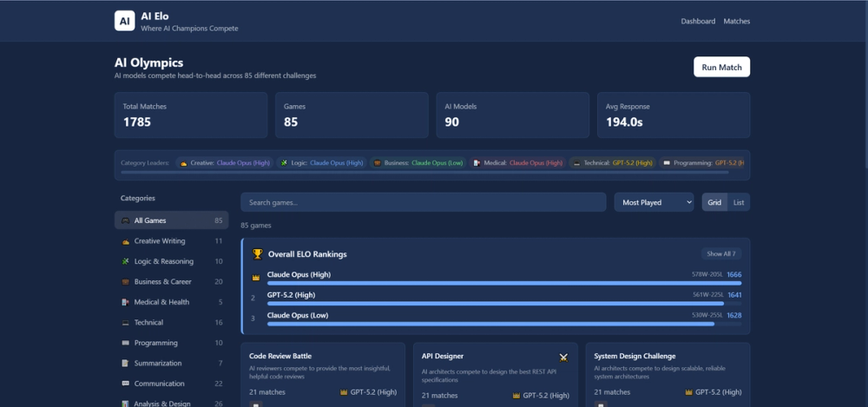Viewport: 868px width, 407px height.
Task: Click the 1628 ELO score value
Action: pyautogui.click(x=734, y=315)
